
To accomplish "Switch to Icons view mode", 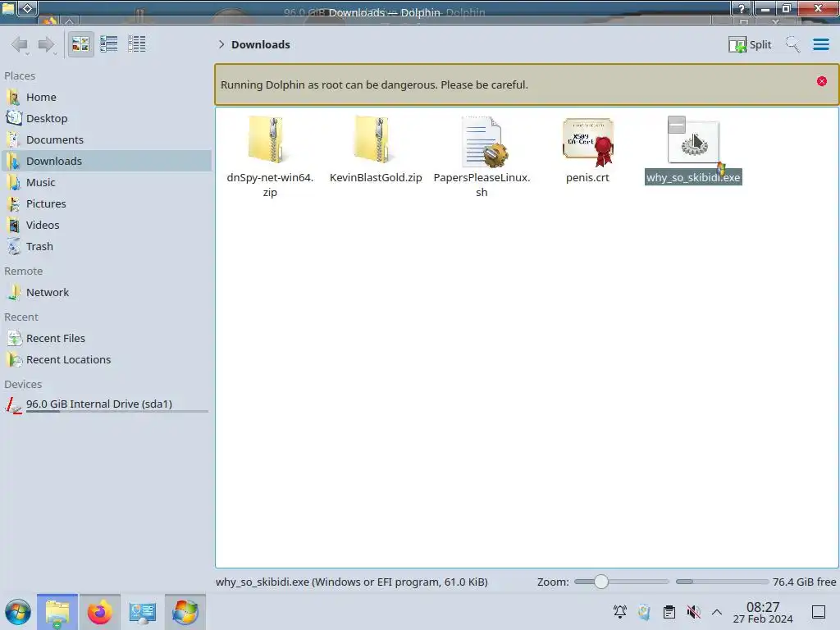I will [81, 44].
